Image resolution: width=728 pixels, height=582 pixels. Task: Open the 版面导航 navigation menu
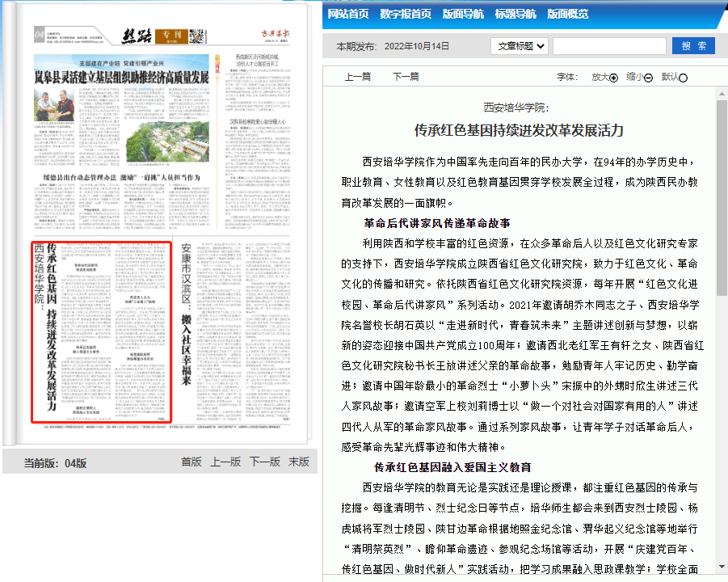[x=463, y=14]
